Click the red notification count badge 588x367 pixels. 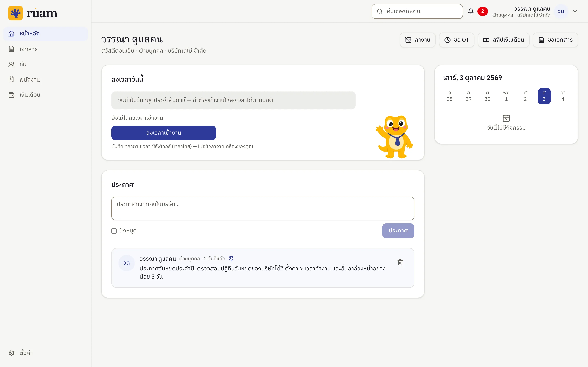click(483, 11)
